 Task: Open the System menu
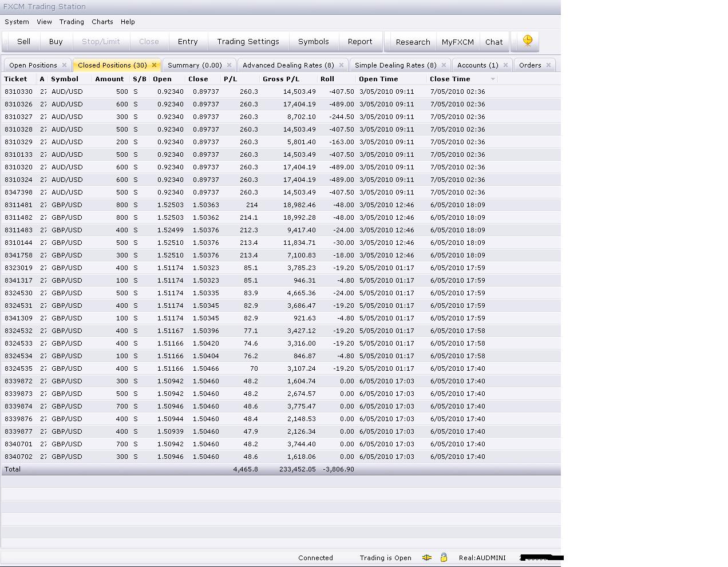tap(17, 22)
